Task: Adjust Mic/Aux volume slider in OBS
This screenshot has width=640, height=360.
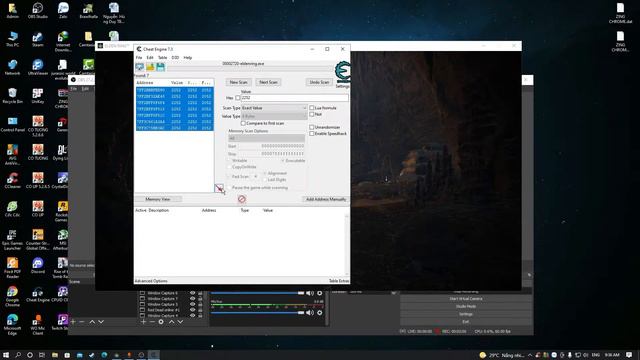Action: 258,313
